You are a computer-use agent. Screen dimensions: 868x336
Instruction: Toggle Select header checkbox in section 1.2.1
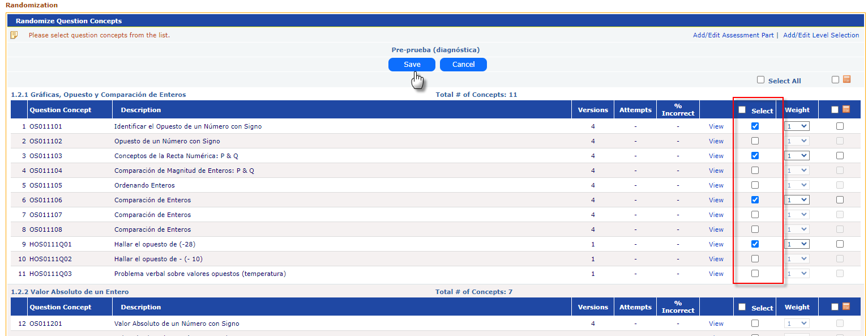pyautogui.click(x=742, y=110)
